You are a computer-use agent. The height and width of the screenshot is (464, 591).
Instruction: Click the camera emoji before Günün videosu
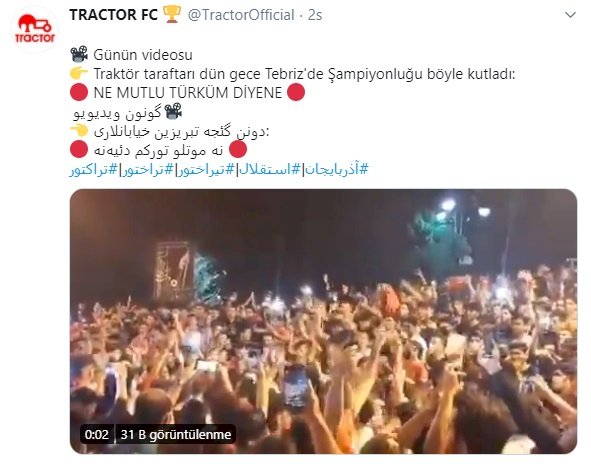(79, 54)
